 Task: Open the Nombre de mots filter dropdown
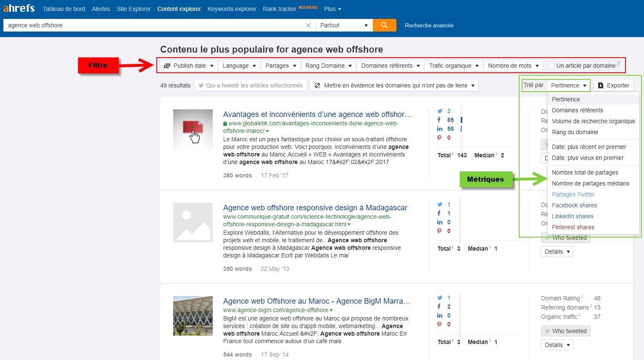point(513,66)
